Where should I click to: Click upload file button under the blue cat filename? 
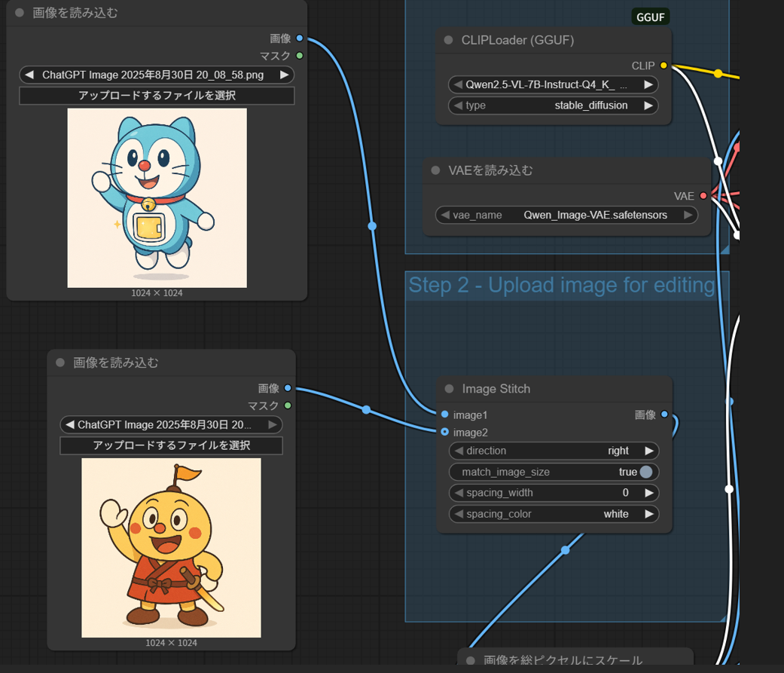157,96
